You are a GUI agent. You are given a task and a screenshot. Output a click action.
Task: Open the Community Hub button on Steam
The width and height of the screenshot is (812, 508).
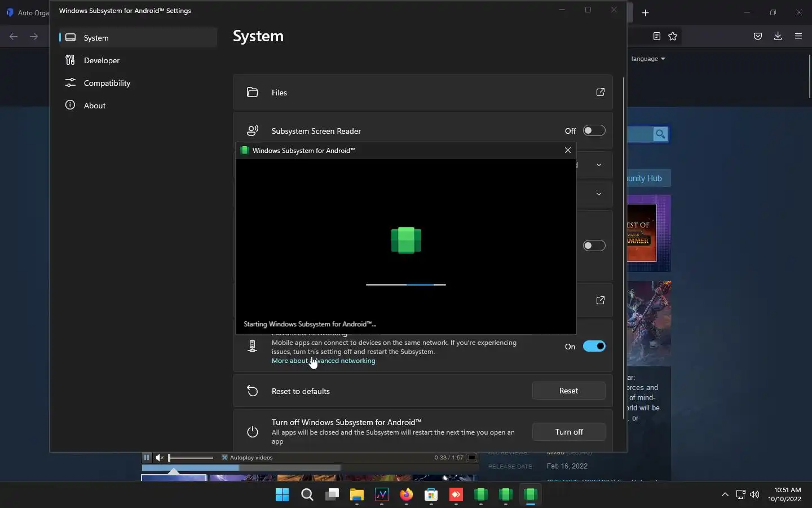pos(649,178)
